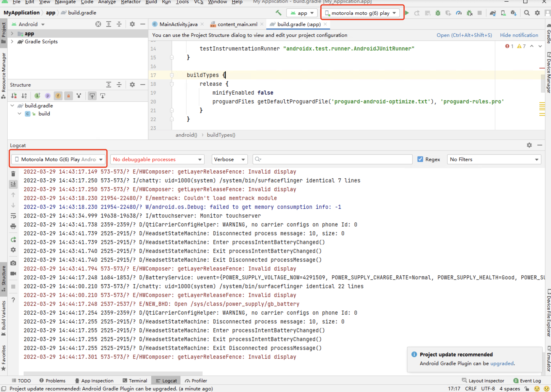Launch the debugger with the Debug icon
The height and width of the screenshot is (392, 551).
tap(438, 13)
